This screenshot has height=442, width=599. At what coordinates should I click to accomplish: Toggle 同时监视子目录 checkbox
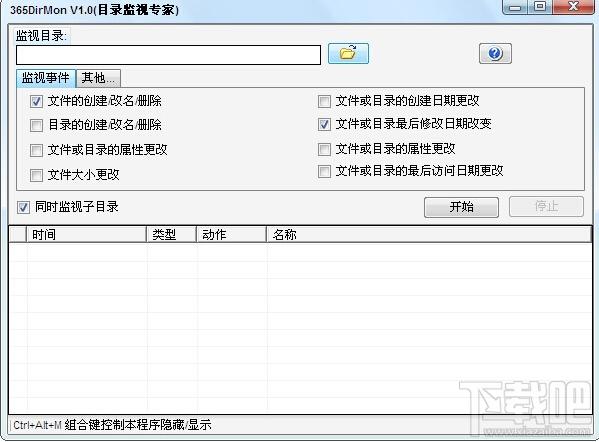point(23,208)
